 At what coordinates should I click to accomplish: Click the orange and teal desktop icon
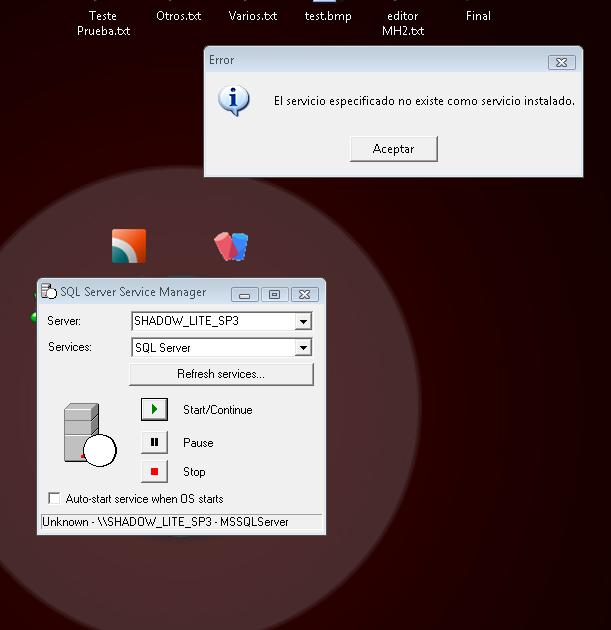coord(129,246)
